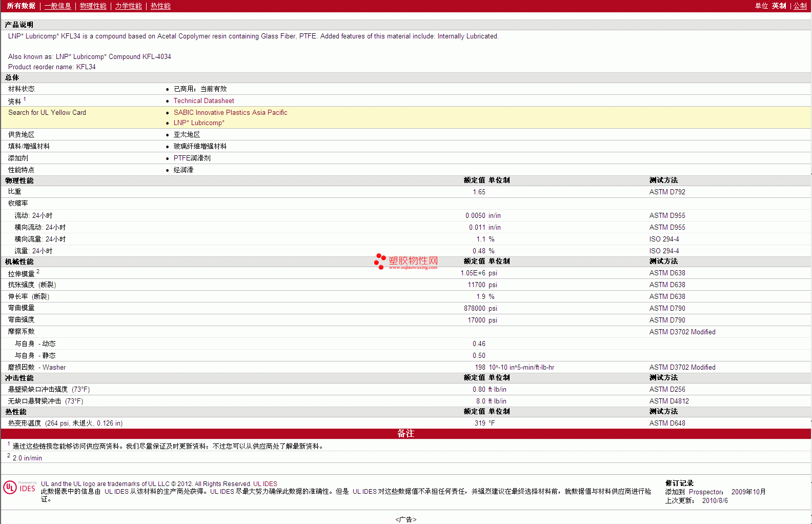The image size is (812, 524).
Task: Open footnote 2 marker beside 拉伸模量
Action: coord(38,272)
